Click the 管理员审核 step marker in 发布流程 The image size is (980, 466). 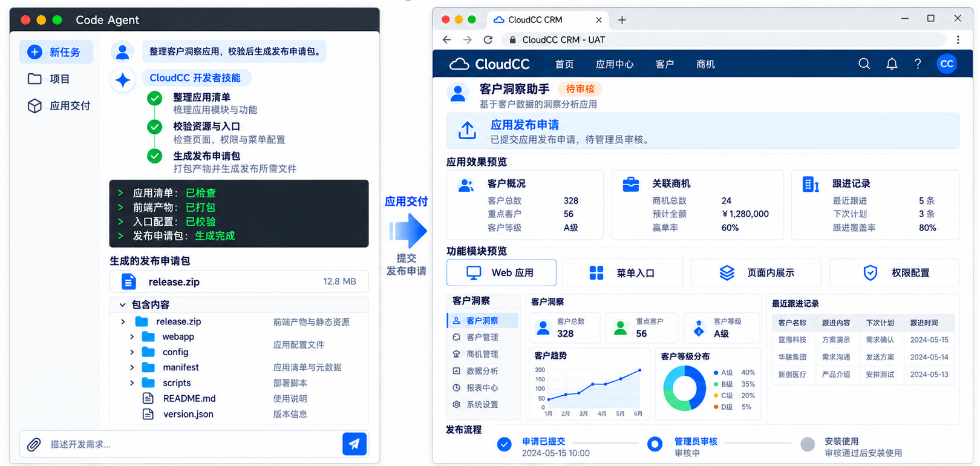(x=655, y=444)
